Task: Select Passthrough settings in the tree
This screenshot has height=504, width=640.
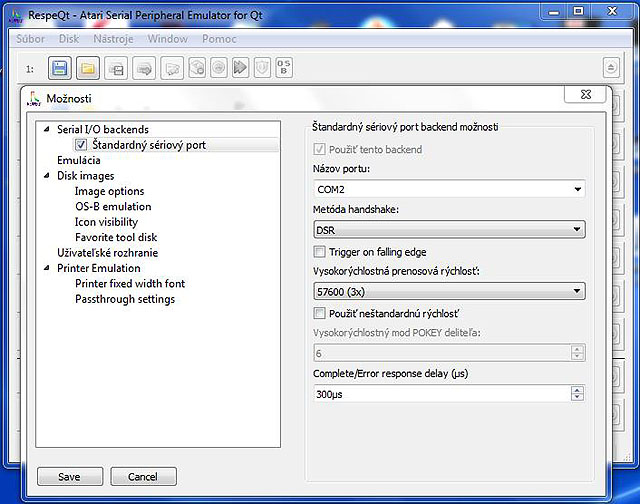Action: (125, 299)
